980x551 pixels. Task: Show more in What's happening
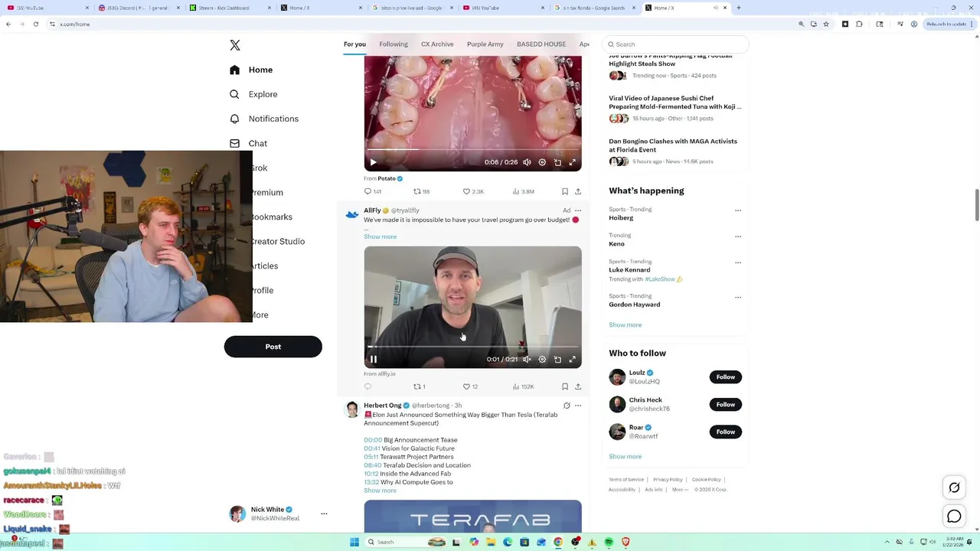[625, 324]
